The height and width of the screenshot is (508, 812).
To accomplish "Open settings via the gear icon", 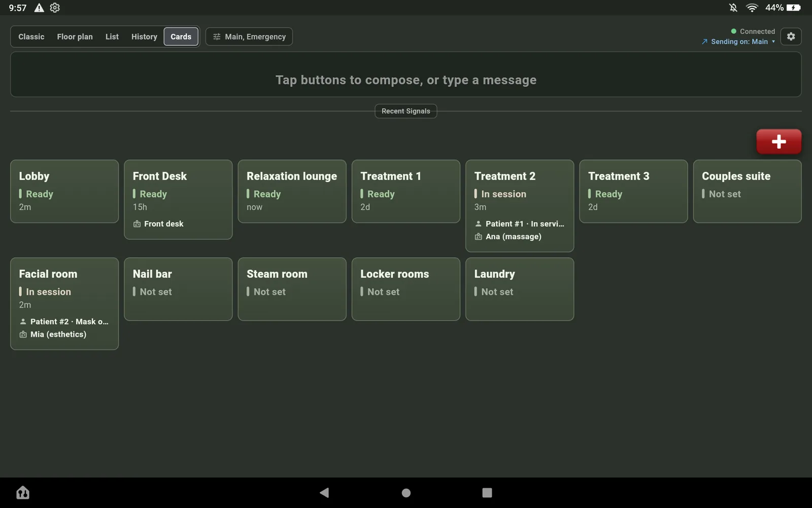I will (x=791, y=37).
